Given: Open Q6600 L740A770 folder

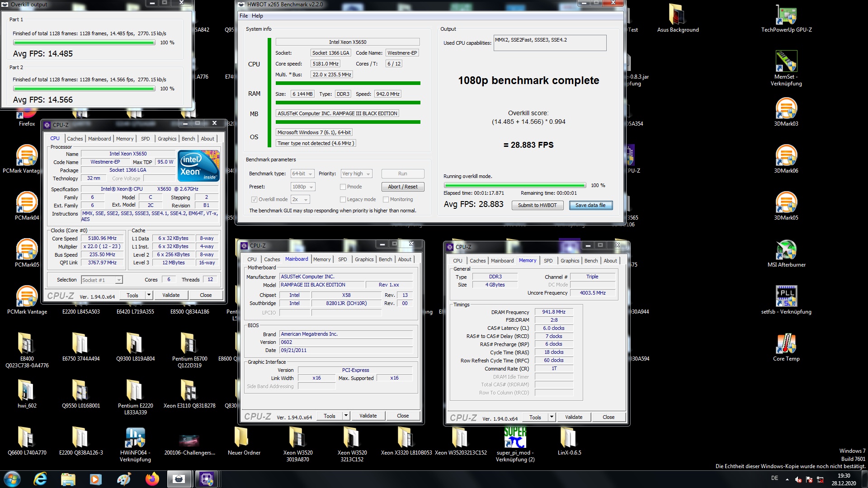Looking at the screenshot, I should pyautogui.click(x=27, y=441).
